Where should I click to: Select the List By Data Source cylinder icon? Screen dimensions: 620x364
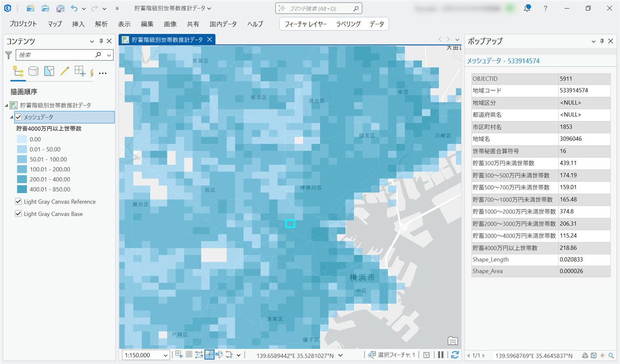[33, 71]
